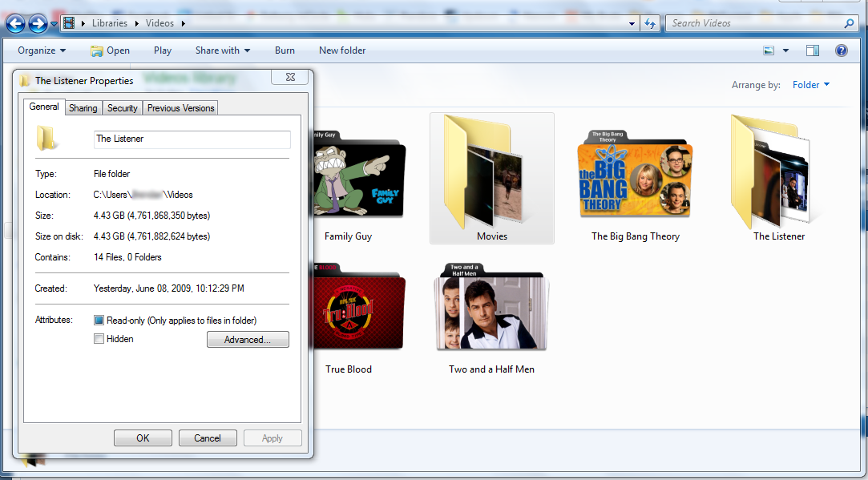Click the Type value File folder

[x=112, y=174]
